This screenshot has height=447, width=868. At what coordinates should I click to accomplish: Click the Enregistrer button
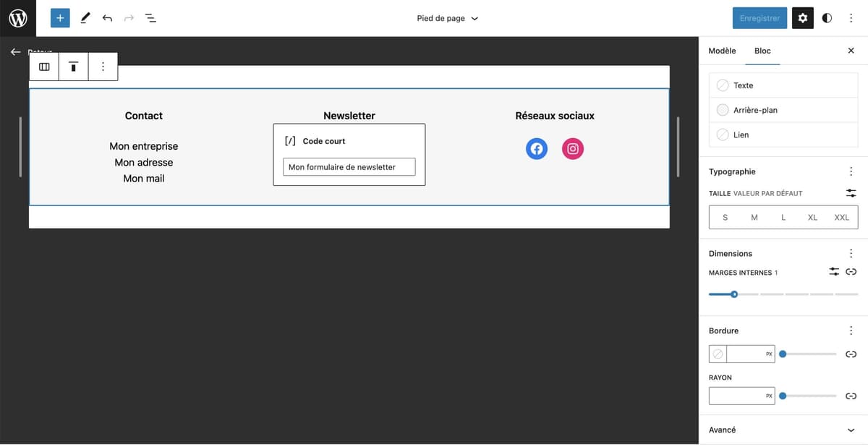pyautogui.click(x=759, y=17)
